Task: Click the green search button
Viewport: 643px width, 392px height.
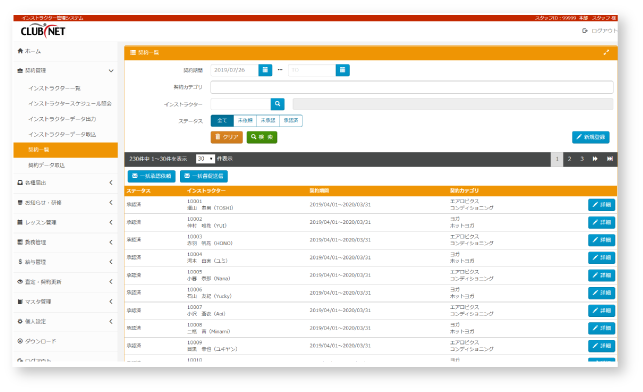Action: (x=262, y=137)
